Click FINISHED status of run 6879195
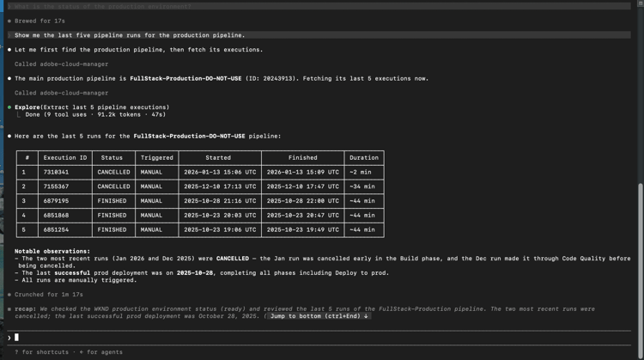644x360 pixels. (112, 201)
